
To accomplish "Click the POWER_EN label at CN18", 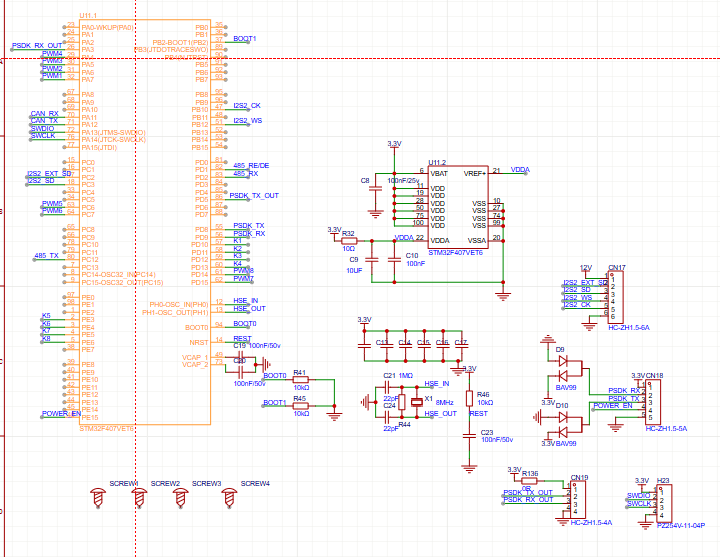I will tap(613, 406).
